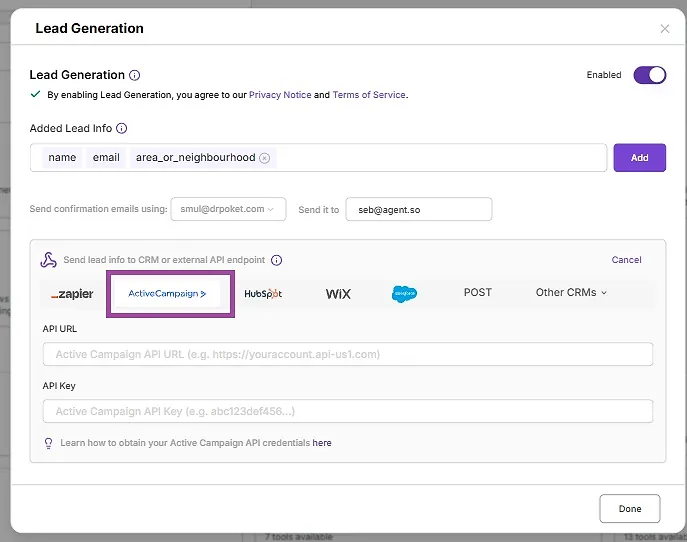Select the ActiveCampaign integration
Viewport: 687px width, 542px height.
point(167,294)
